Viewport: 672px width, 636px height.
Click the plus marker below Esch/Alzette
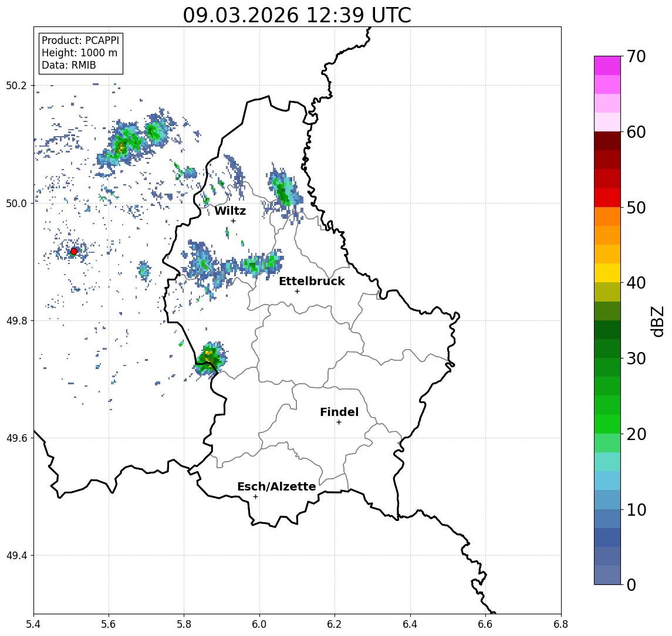click(255, 497)
